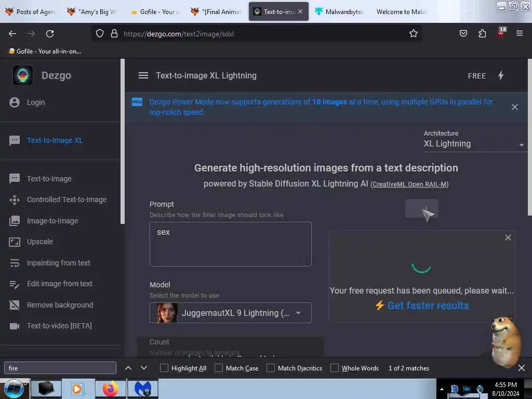
Task: Open the JuggernautXL 9 Lightning model dropdown
Action: tap(230, 313)
